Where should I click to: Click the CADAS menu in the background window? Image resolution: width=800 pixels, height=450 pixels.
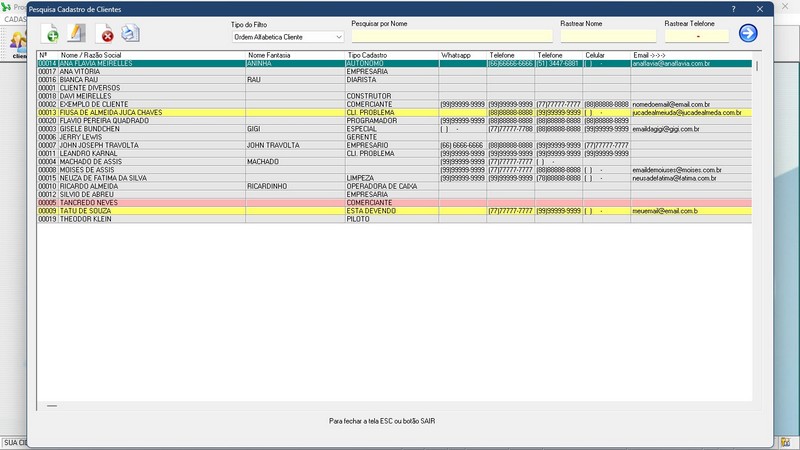(14, 19)
